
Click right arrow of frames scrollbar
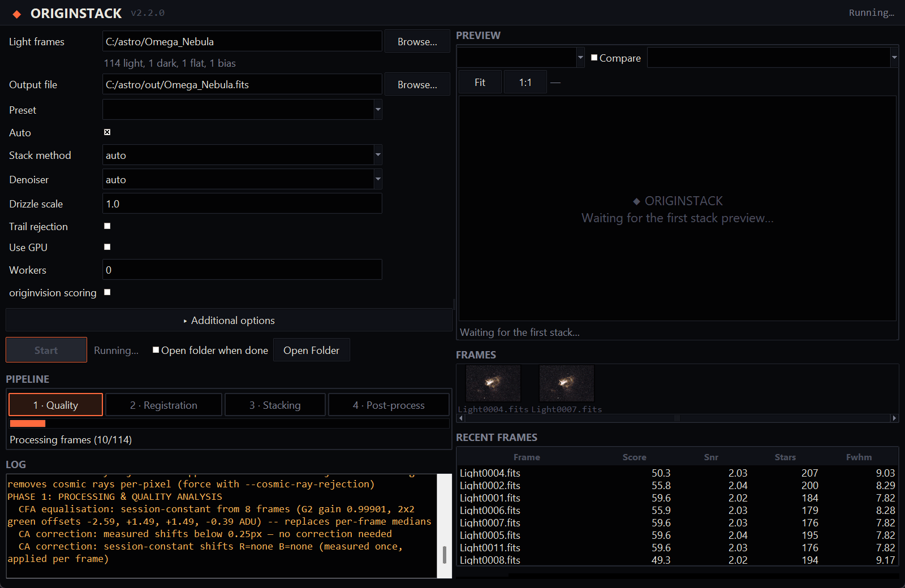[x=894, y=418]
